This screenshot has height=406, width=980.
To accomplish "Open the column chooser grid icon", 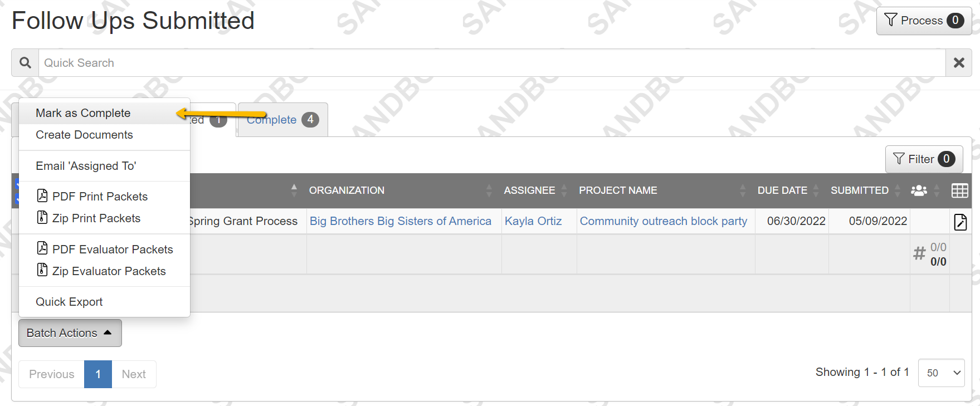I will [960, 190].
